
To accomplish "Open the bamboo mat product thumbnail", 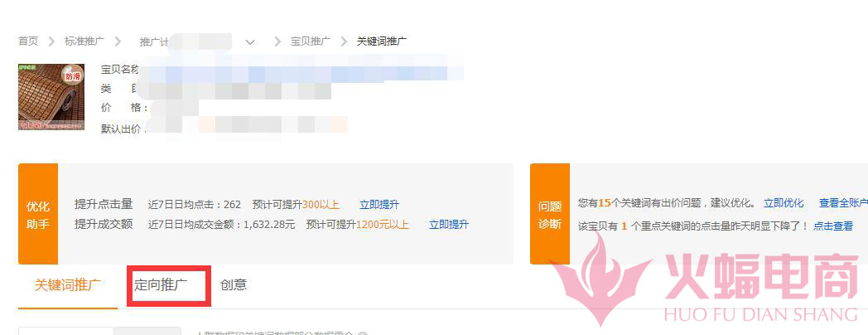I will click(51, 96).
